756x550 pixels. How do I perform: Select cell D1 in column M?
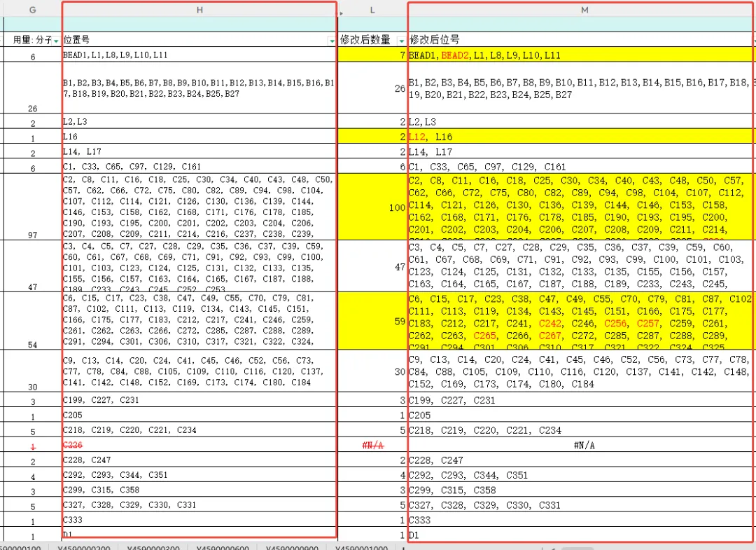pyautogui.click(x=581, y=535)
